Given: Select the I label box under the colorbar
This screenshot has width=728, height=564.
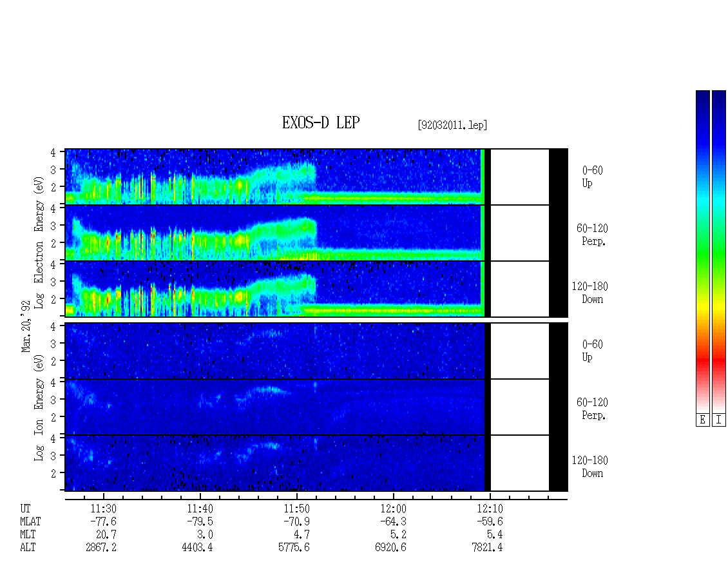Looking at the screenshot, I should click(719, 420).
